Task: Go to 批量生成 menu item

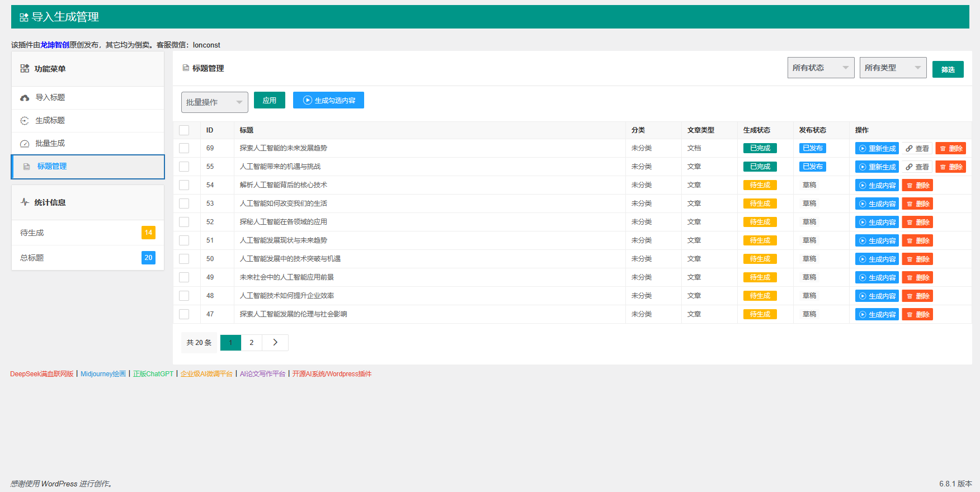Action: coord(88,144)
